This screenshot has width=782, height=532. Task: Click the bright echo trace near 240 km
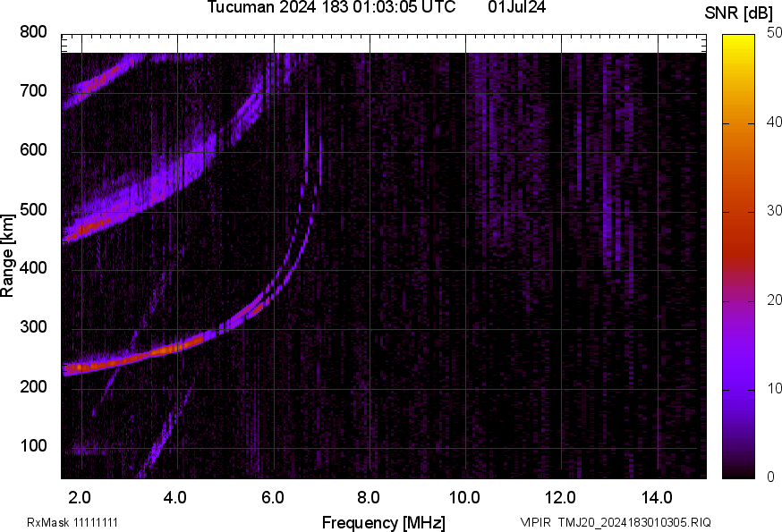tap(134, 357)
